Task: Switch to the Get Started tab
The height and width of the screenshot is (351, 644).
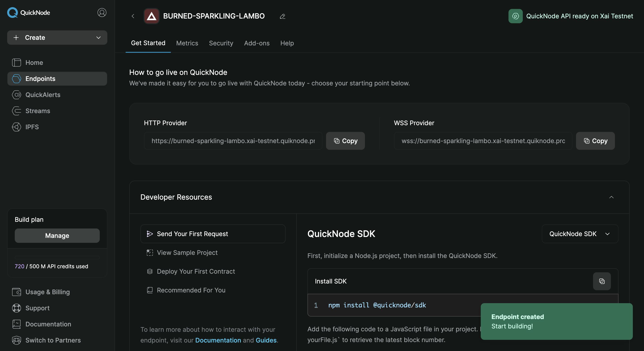Action: point(148,43)
